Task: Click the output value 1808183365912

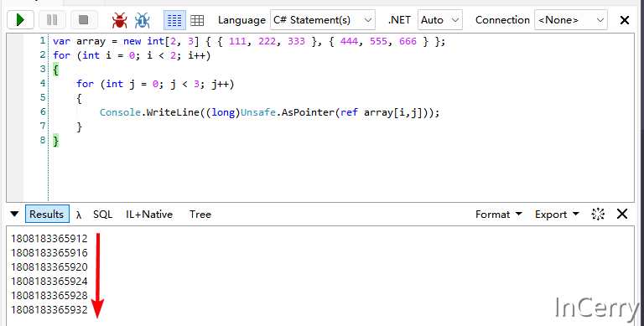Action: 49,239
